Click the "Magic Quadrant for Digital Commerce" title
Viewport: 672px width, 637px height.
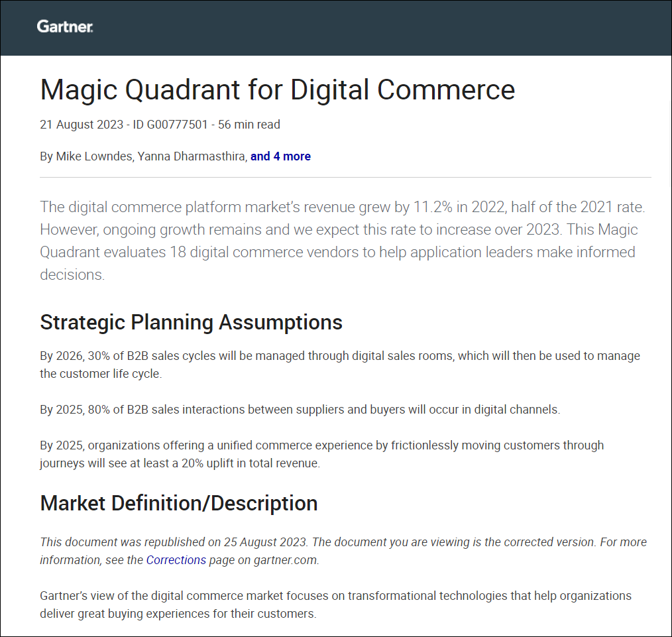pyautogui.click(x=277, y=89)
